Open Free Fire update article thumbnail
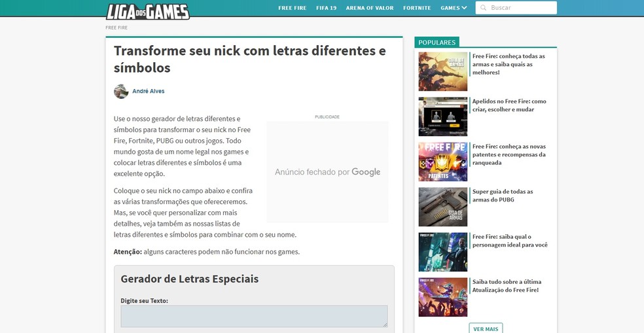This screenshot has width=644, height=333. point(442,297)
